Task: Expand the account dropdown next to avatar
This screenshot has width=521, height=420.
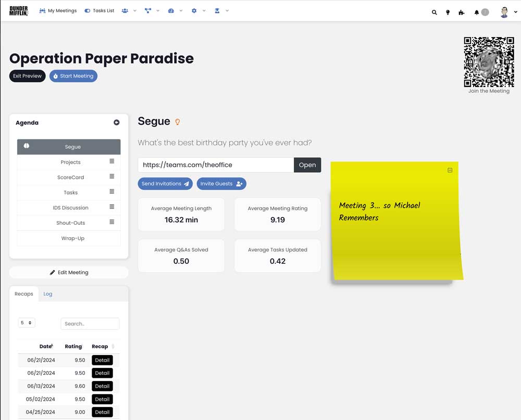Action: point(515,12)
